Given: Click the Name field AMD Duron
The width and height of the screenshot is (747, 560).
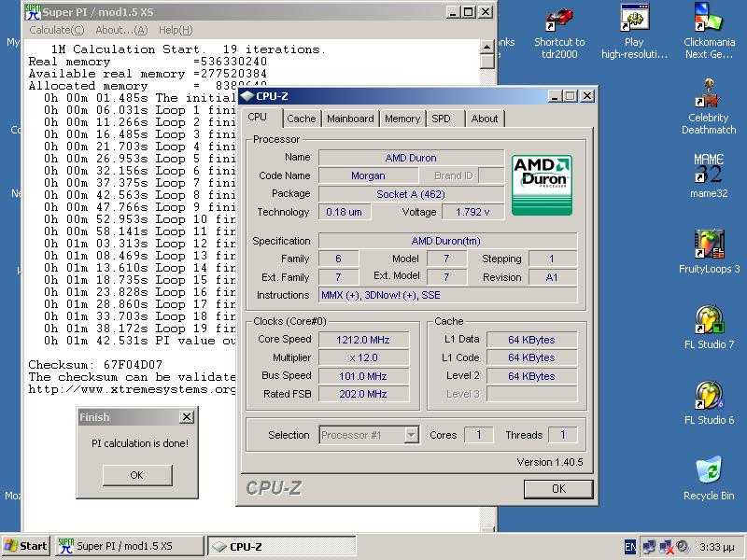Looking at the screenshot, I should coord(411,158).
